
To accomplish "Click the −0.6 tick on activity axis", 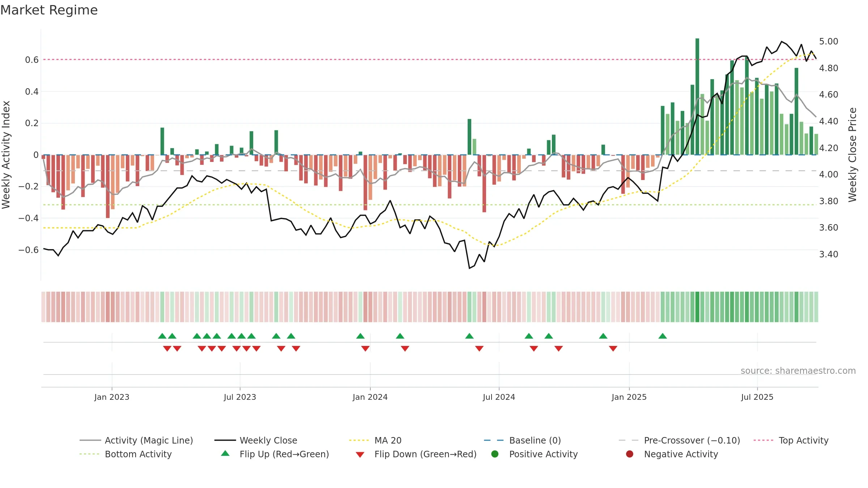I will pyautogui.click(x=28, y=250).
